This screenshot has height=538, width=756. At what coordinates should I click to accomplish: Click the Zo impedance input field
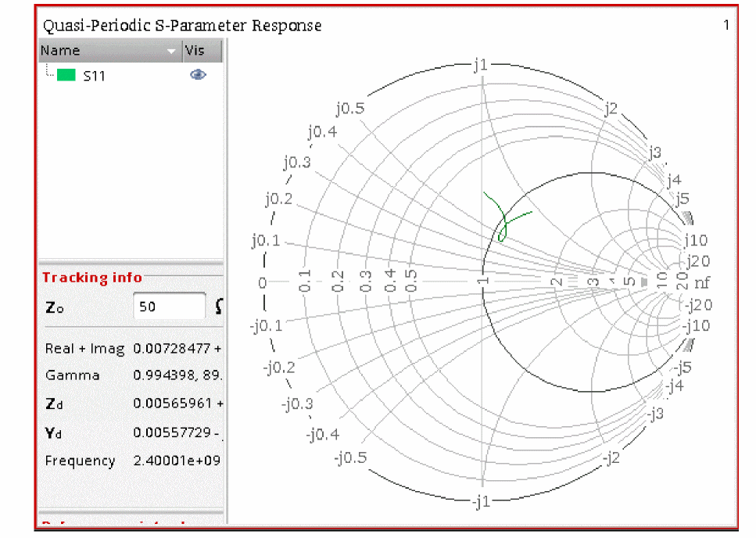click(169, 306)
